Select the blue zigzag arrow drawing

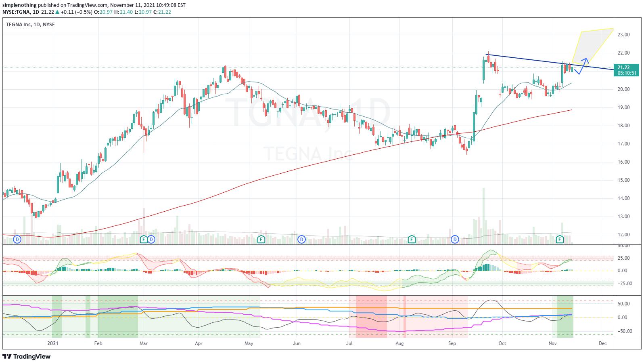click(582, 66)
